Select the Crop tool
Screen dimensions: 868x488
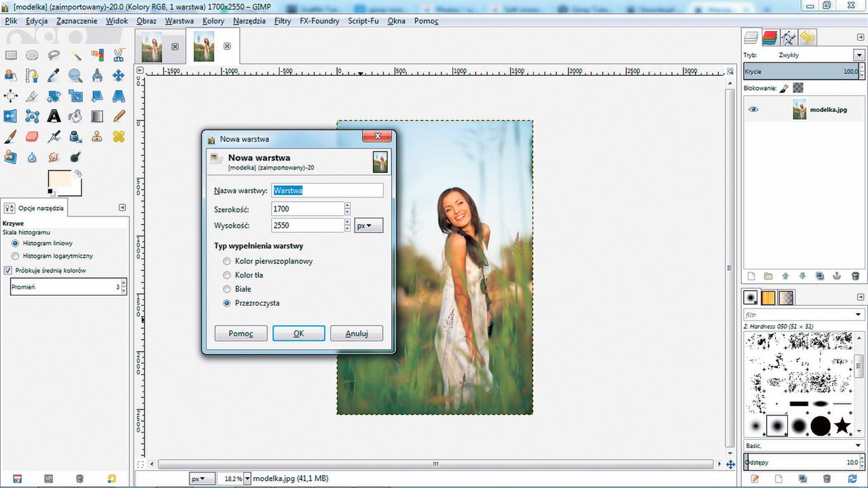point(32,96)
